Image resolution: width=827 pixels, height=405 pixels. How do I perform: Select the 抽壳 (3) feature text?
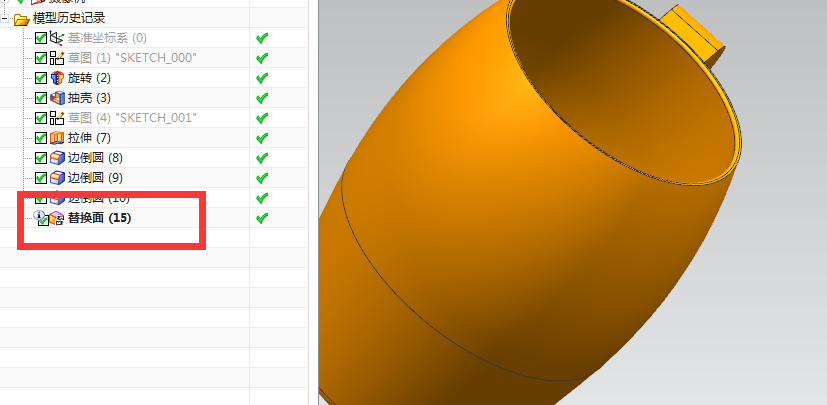click(89, 98)
